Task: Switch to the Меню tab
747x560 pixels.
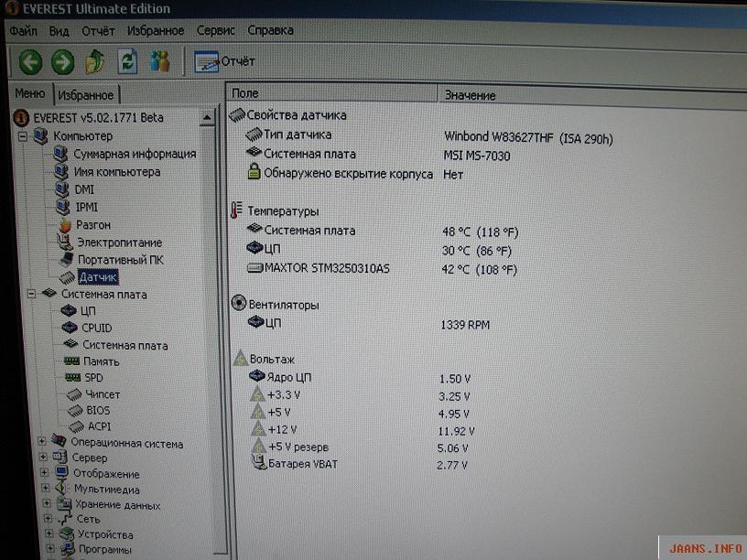Action: [29, 93]
